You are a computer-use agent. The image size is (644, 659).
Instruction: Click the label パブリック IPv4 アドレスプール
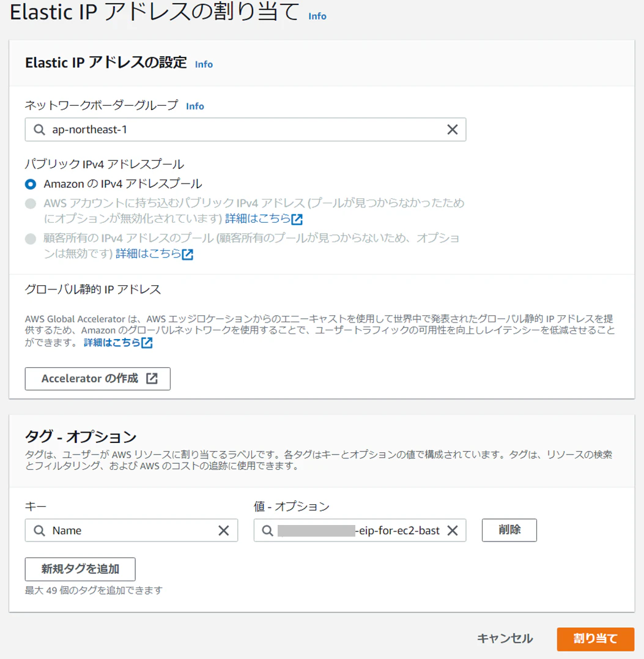point(104,164)
